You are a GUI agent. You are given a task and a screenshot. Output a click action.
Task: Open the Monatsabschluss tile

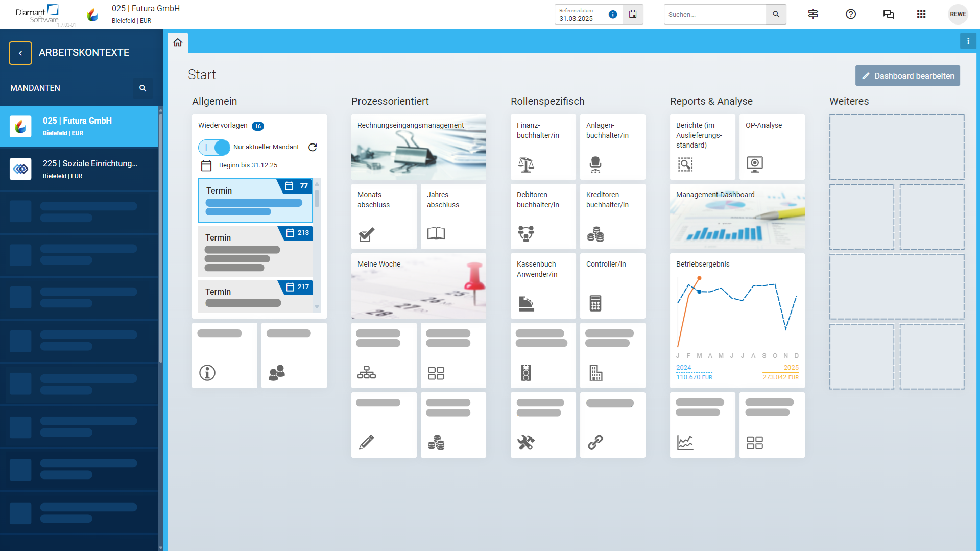[384, 217]
